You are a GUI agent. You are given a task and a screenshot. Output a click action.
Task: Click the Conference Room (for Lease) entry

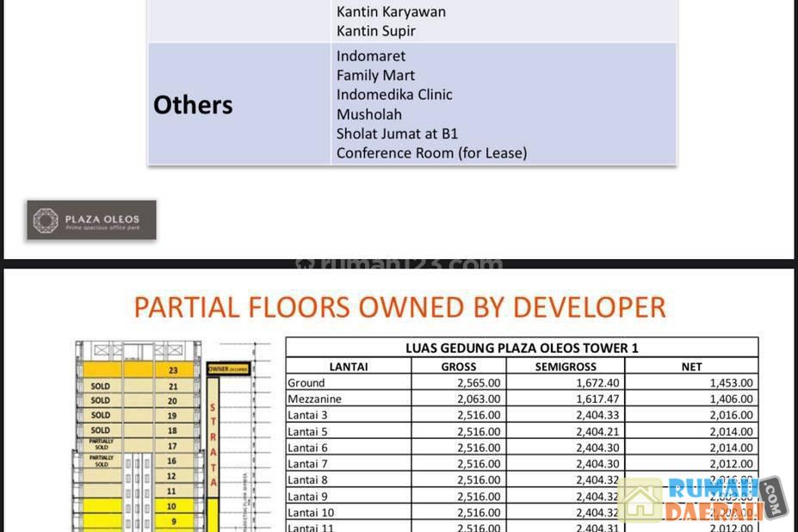431,153
